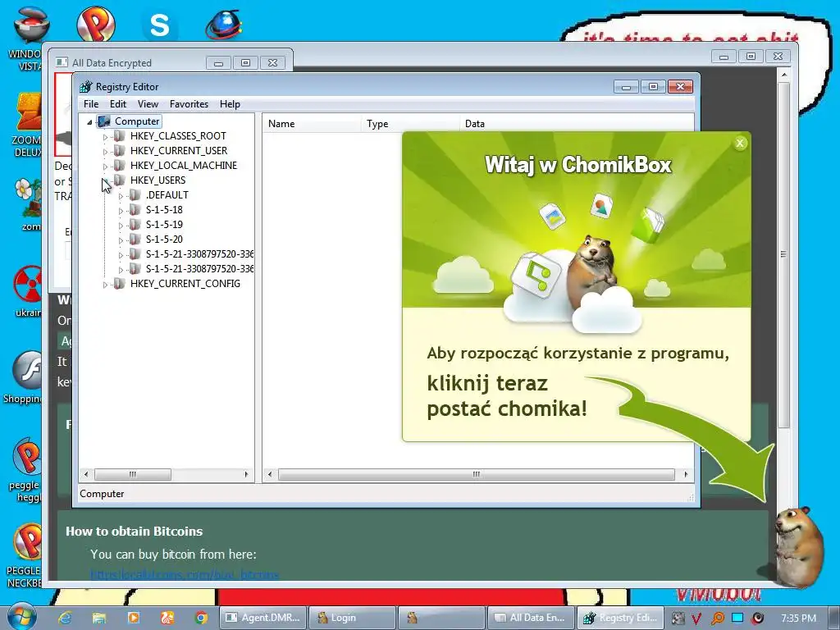Click the right arrow on the key tree's horizontal scrollbar

click(x=246, y=474)
